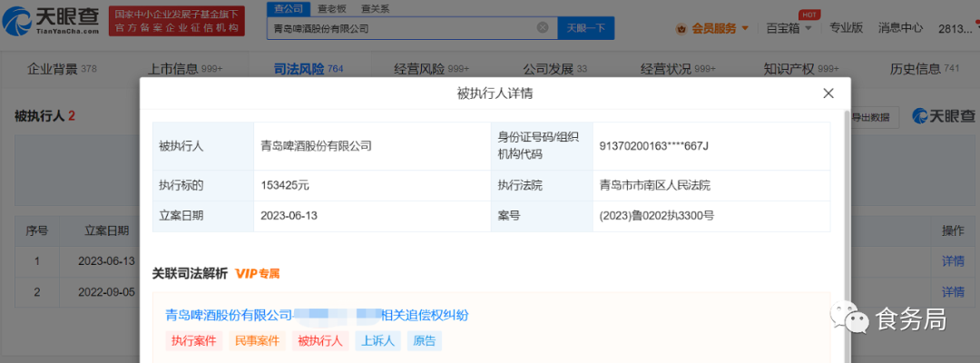Clear the search box with the X icon

click(x=543, y=27)
